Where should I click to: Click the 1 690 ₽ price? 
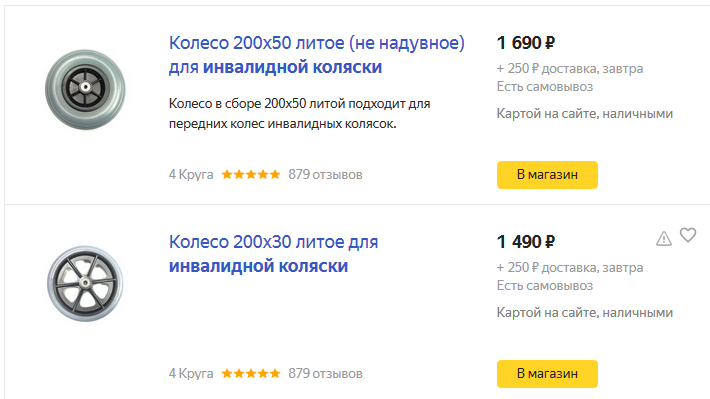(x=525, y=43)
